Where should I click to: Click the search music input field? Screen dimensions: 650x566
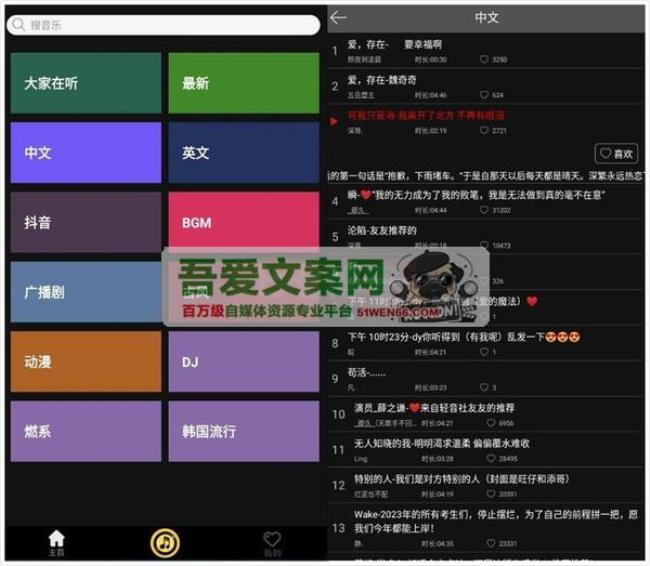(x=163, y=25)
